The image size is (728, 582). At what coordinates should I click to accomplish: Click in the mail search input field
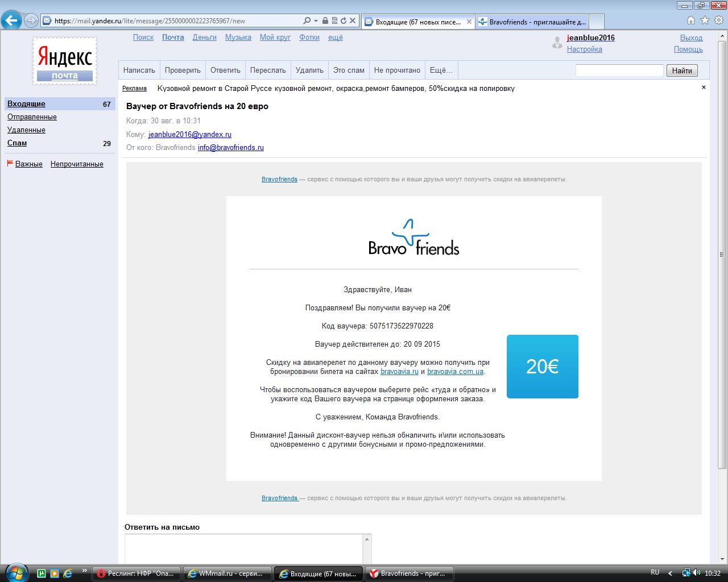(619, 70)
